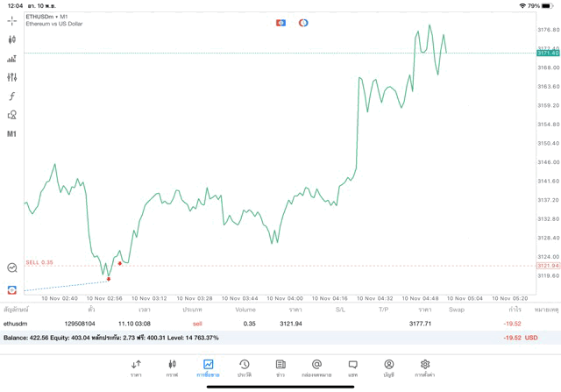Viewport: 561px width, 392px height.
Task: Tap the red-blue badge icon at bottom-left
Action: click(11, 289)
